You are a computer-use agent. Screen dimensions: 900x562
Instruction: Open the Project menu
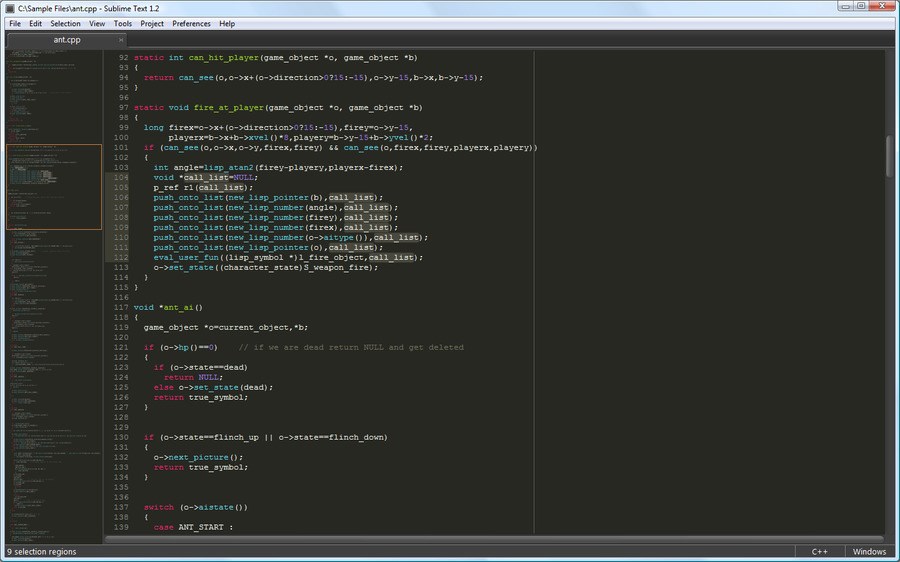coord(152,24)
